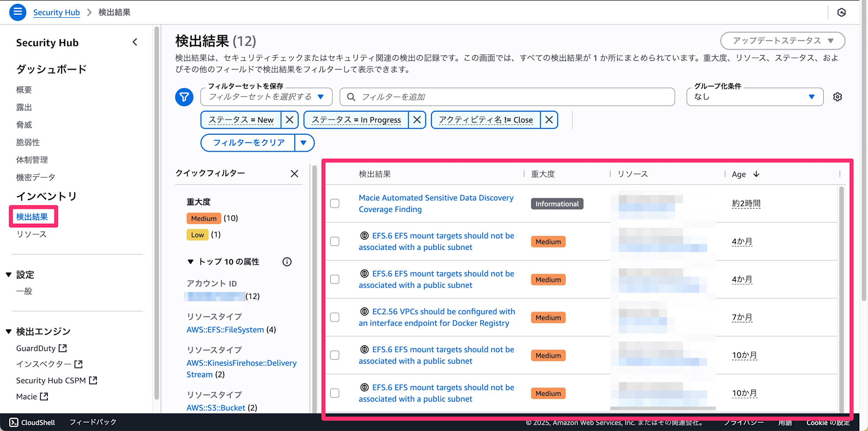This screenshot has height=431, width=868.
Task: Open 一般 settings in sidebar
Action: (24, 291)
